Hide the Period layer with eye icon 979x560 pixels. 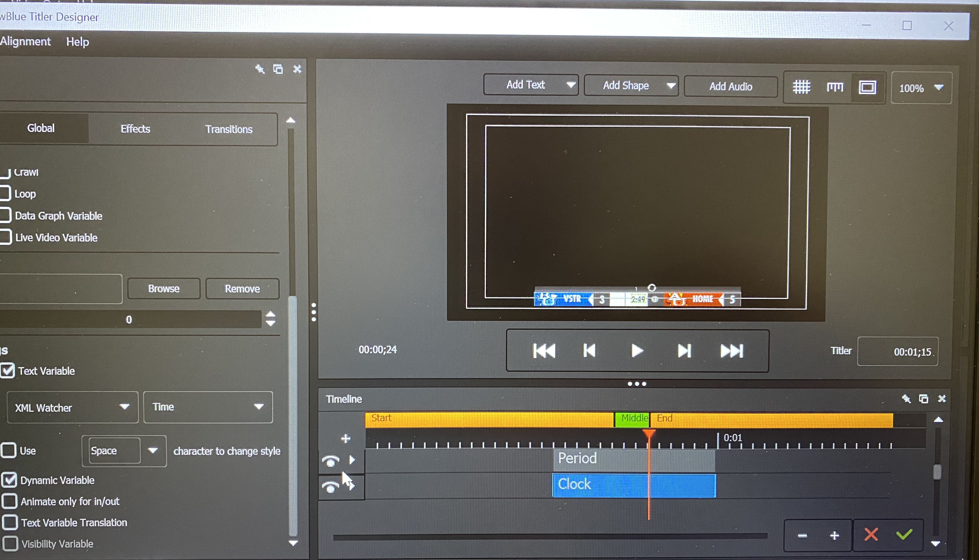tap(330, 460)
